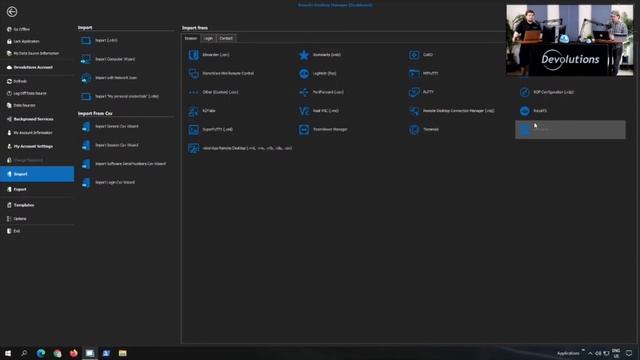Choose visionApp Remote Desktop import
The image size is (640, 360).
240,149
